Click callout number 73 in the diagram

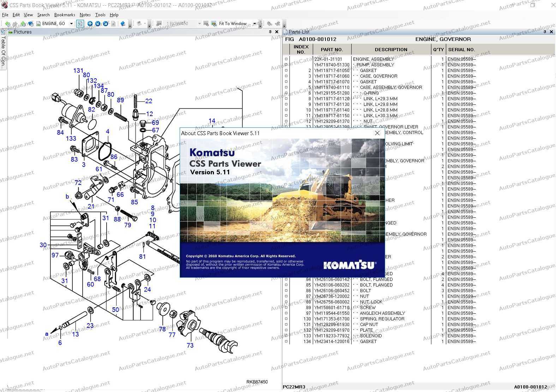click(190, 345)
